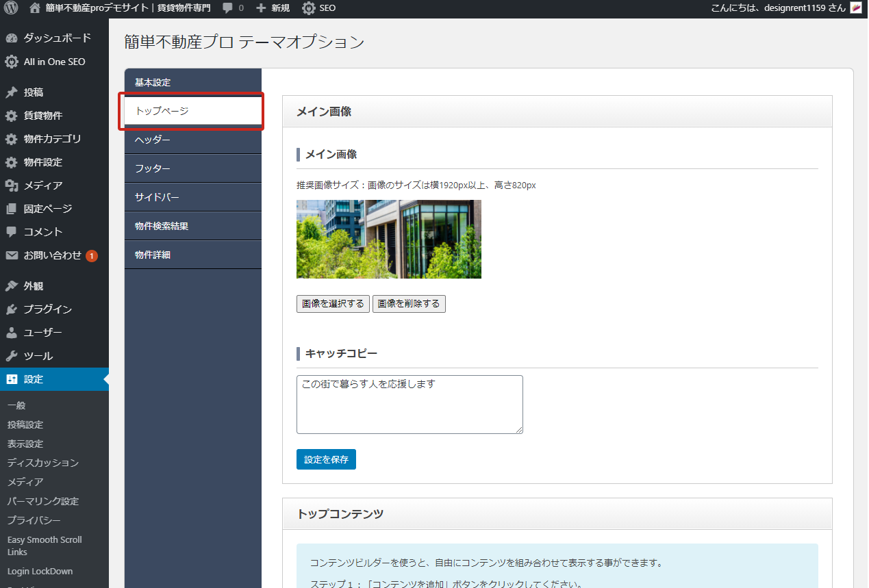Viewport: 869px width, 588px height.
Task: Open パーマリンク設定 in settings submenu
Action: (x=43, y=501)
